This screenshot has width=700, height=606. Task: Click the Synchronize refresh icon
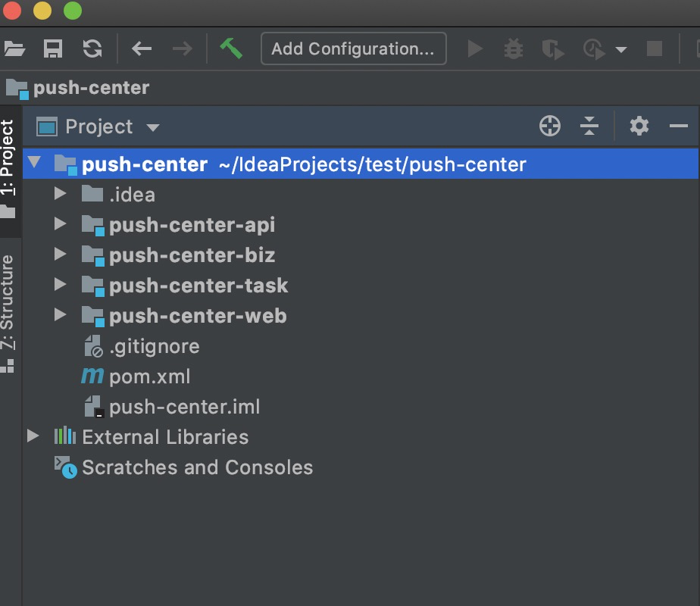(92, 49)
